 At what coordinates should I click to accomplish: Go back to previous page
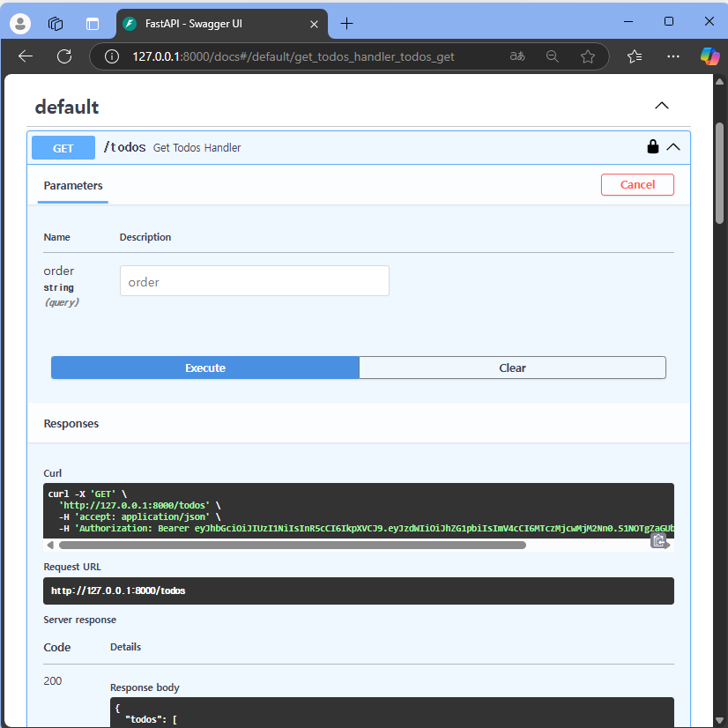(x=26, y=56)
